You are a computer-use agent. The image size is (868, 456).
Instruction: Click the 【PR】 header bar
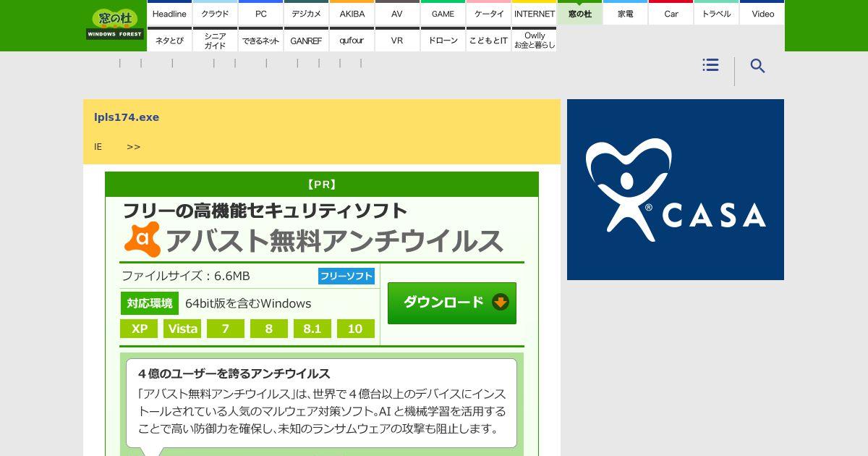[322, 185]
